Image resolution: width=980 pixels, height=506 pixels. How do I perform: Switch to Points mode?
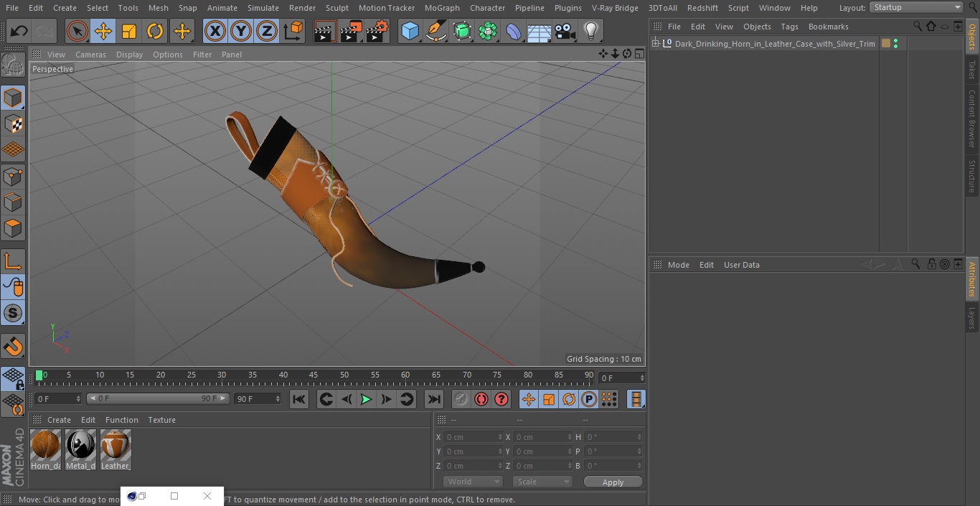[x=13, y=176]
